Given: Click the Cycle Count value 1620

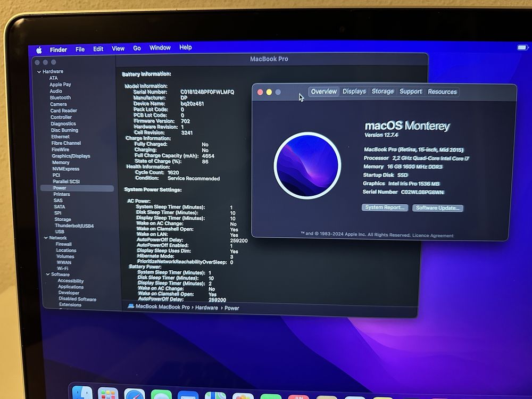Looking at the screenshot, I should tap(173, 172).
